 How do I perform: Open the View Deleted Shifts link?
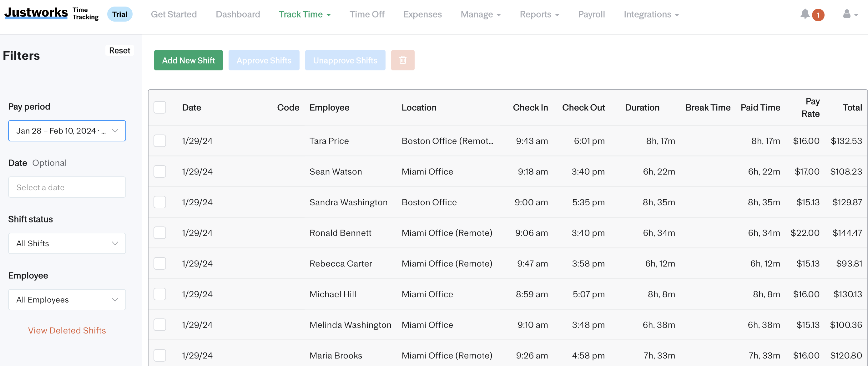[67, 330]
